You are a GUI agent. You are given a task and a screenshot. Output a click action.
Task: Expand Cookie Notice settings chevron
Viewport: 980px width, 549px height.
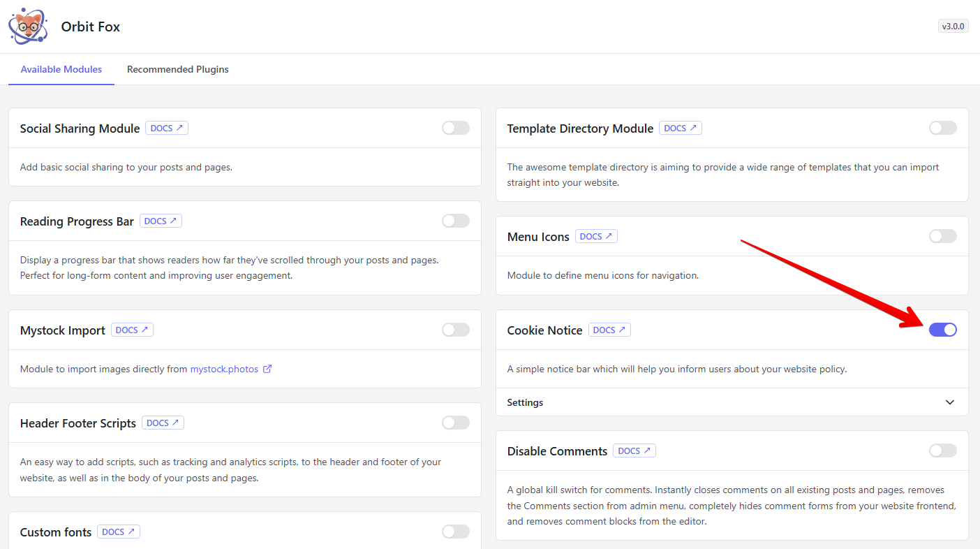pyautogui.click(x=949, y=402)
